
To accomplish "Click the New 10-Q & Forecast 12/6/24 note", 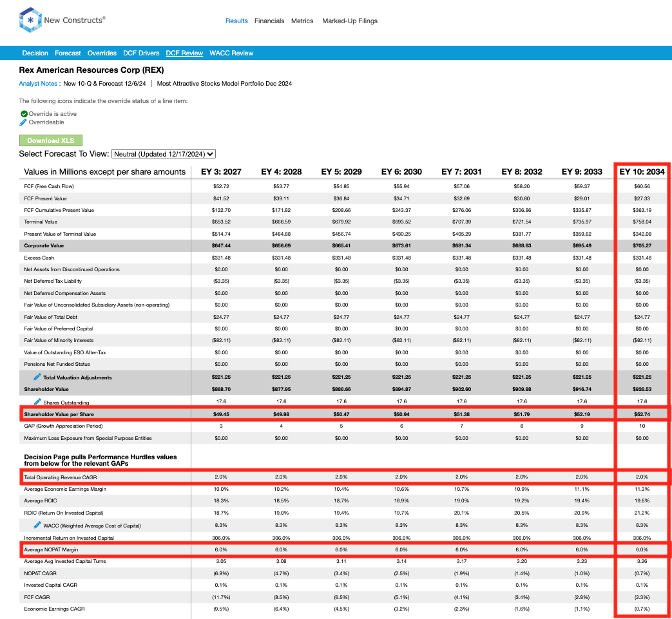I will coord(104,84).
